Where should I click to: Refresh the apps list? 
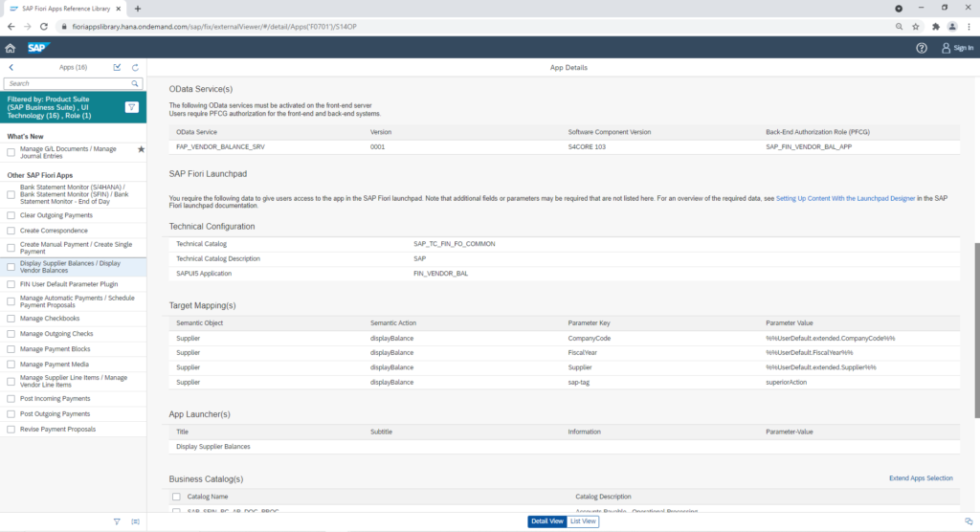click(135, 68)
